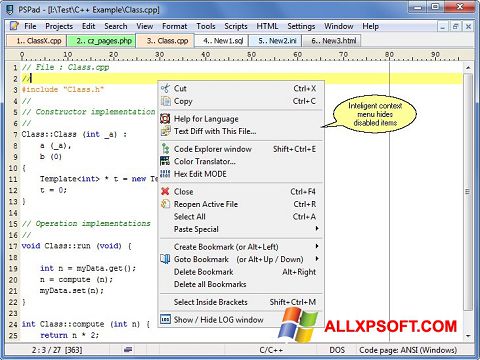Launch Color Translator icon

tap(165, 161)
